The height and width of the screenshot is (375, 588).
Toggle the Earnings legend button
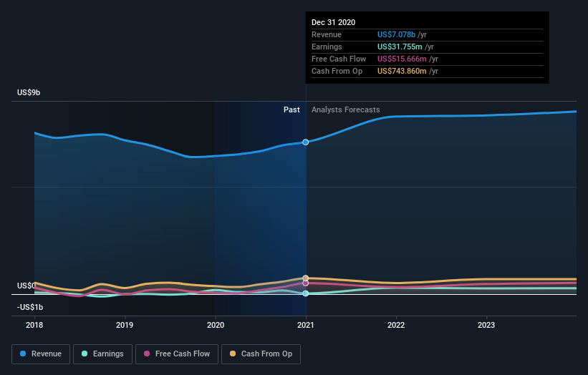[102, 354]
